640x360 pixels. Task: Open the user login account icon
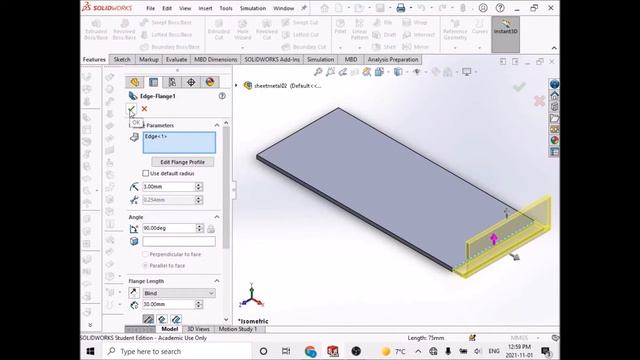[483, 8]
